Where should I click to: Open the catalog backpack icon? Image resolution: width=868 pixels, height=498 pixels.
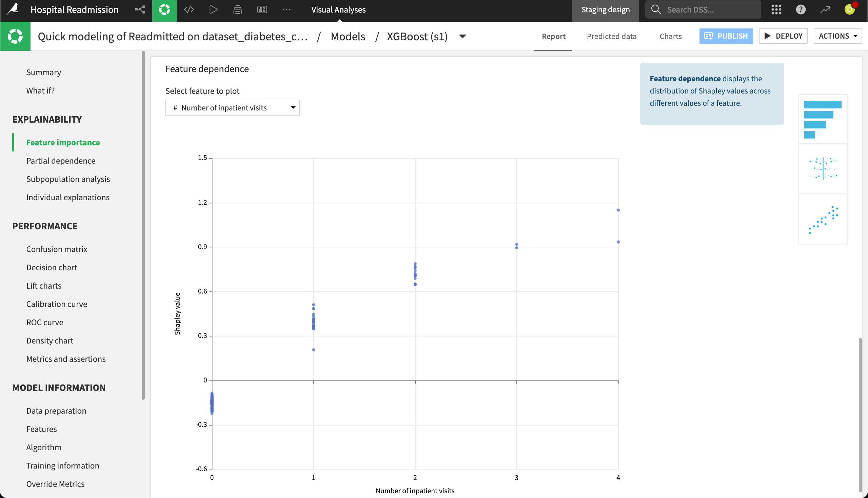(237, 9)
